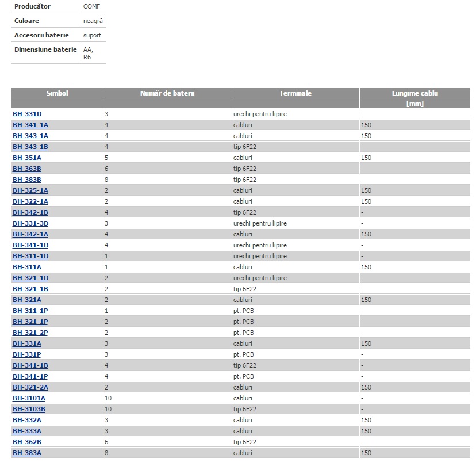This screenshot has height=462, width=476.
Task: Open the BH-383B product link
Action: click(x=27, y=180)
